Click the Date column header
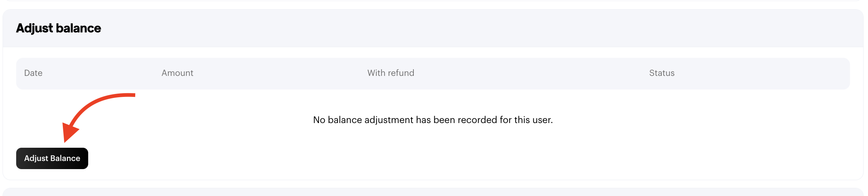Viewport: 868px width, 196px height. point(33,73)
